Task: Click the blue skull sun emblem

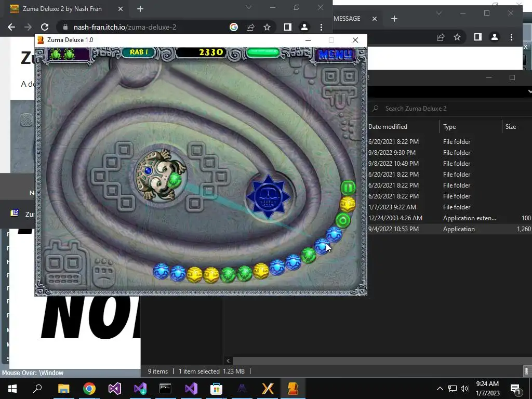Action: point(268,197)
